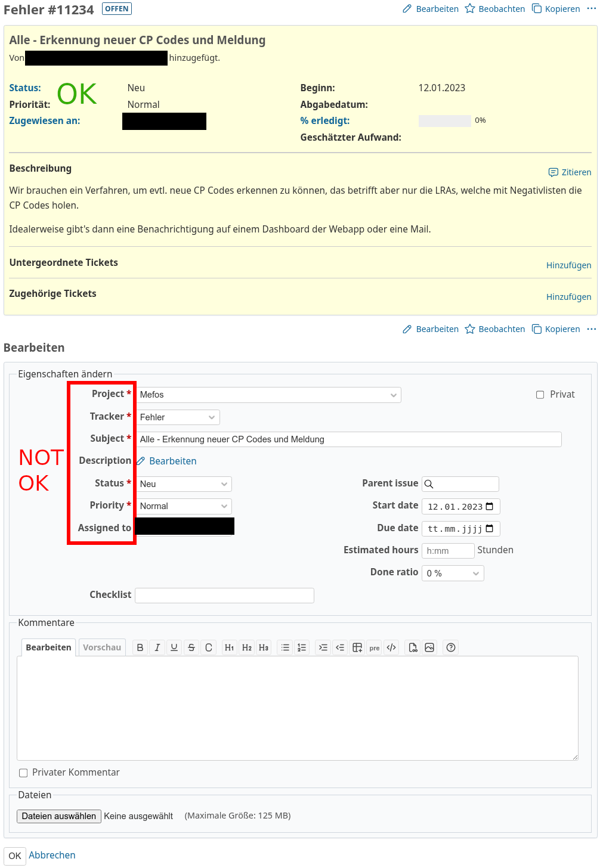603x868 pixels.
Task: Open the Tracker dropdown showing Fehler
Action: (x=178, y=417)
